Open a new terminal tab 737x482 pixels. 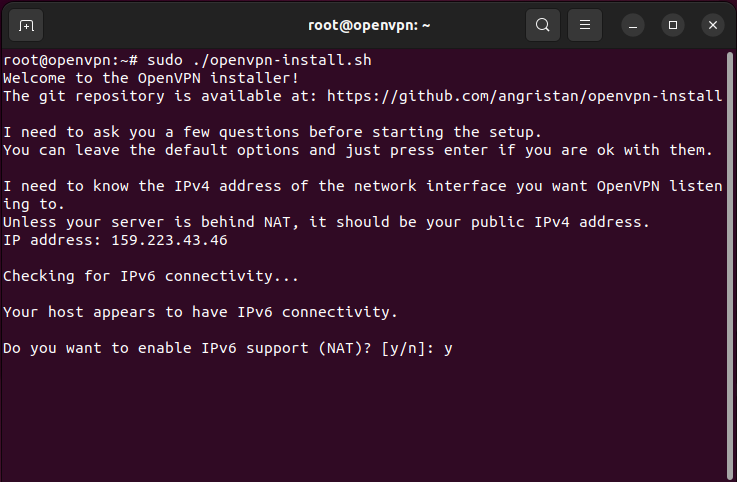coord(26,25)
